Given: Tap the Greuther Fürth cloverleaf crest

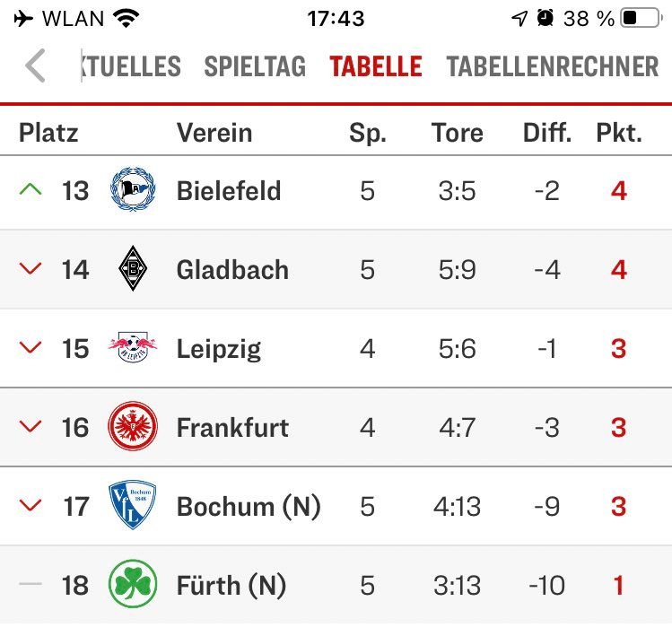Looking at the screenshot, I should [x=133, y=585].
